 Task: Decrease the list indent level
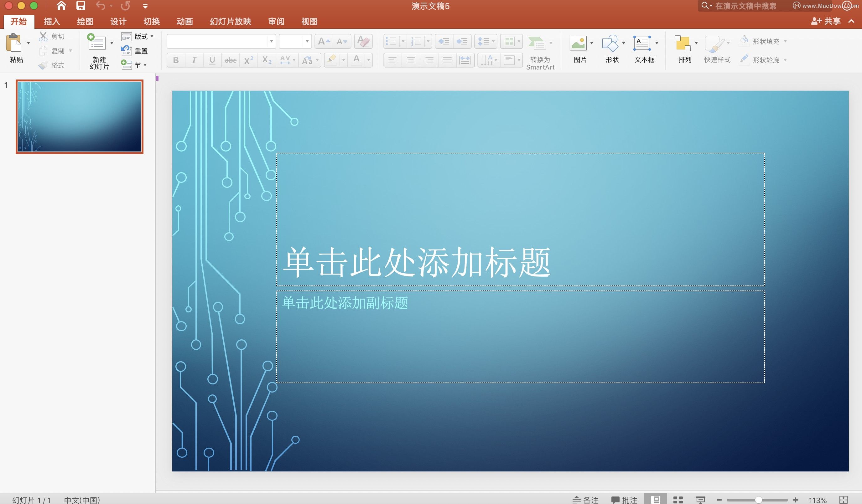coord(444,42)
